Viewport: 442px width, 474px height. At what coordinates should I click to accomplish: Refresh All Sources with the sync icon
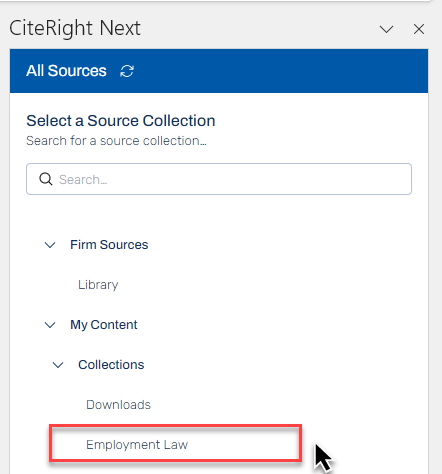pos(127,71)
